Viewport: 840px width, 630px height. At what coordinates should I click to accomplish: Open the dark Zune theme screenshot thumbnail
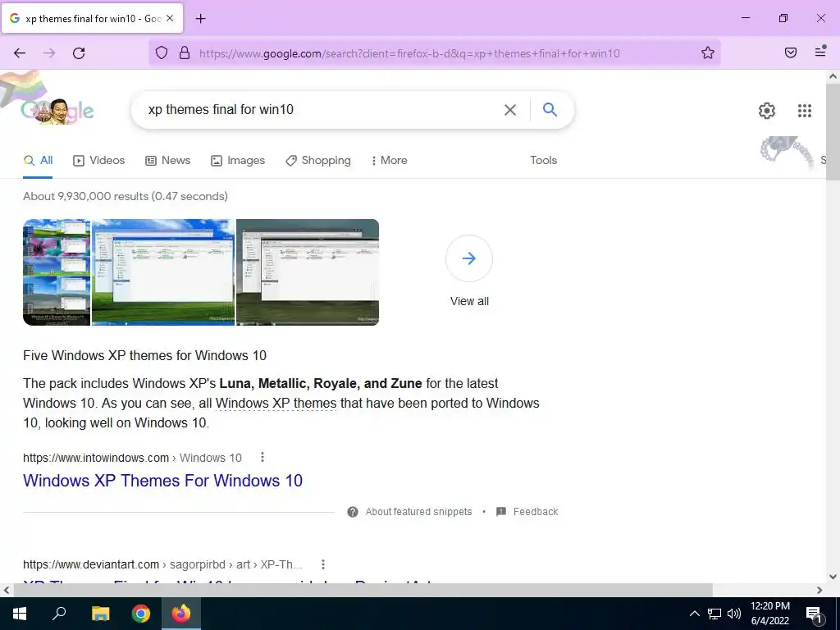click(308, 272)
